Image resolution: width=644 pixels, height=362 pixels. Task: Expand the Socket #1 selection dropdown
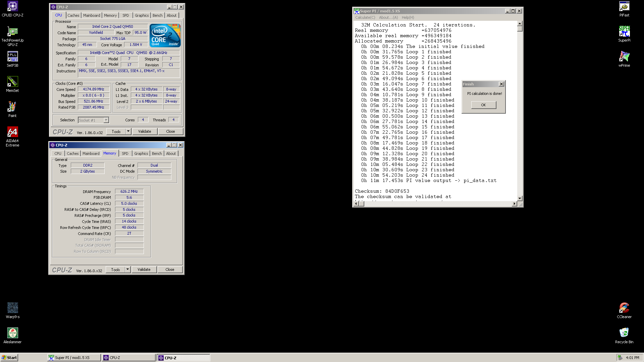tap(106, 120)
